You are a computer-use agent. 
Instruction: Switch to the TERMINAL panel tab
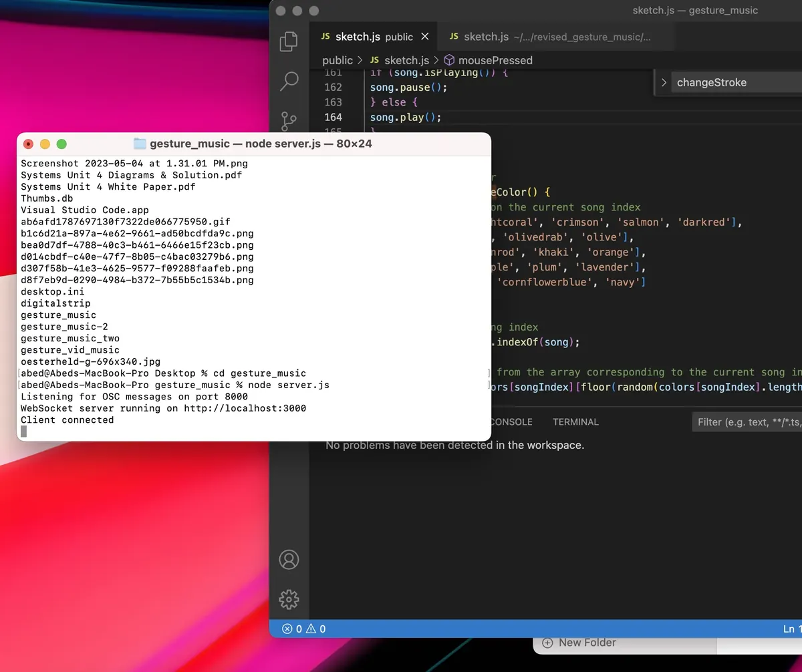tap(575, 422)
